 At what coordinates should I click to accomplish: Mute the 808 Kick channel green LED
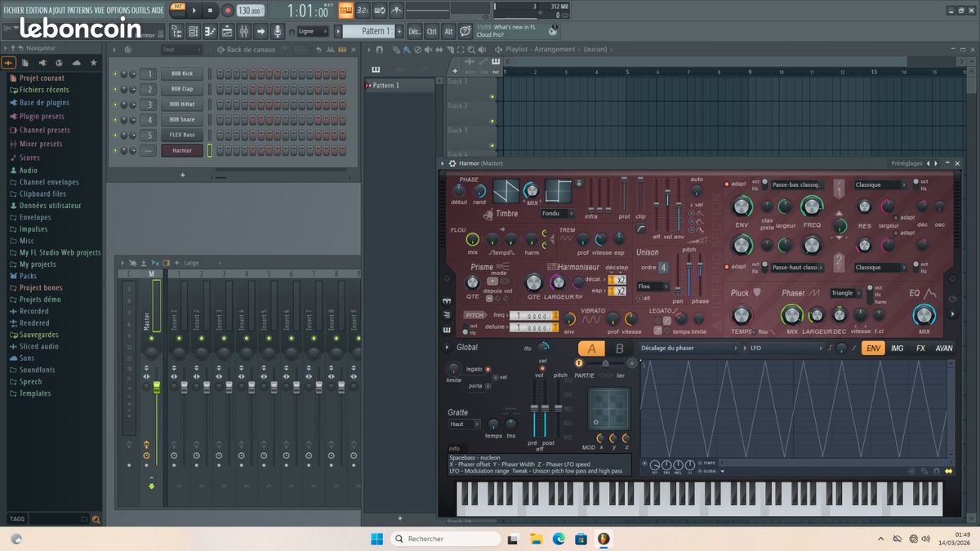click(115, 73)
